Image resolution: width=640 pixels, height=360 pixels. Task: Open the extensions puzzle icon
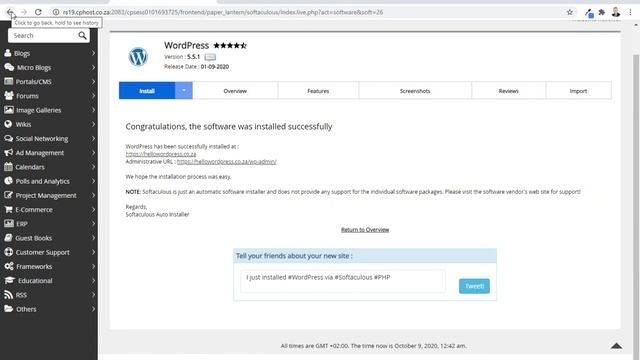[602, 12]
